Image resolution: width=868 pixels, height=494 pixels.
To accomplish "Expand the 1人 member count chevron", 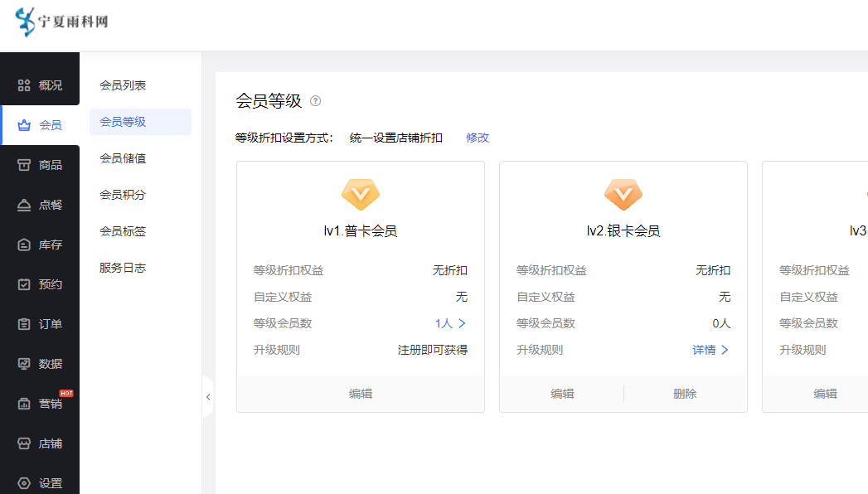I will coord(463,323).
